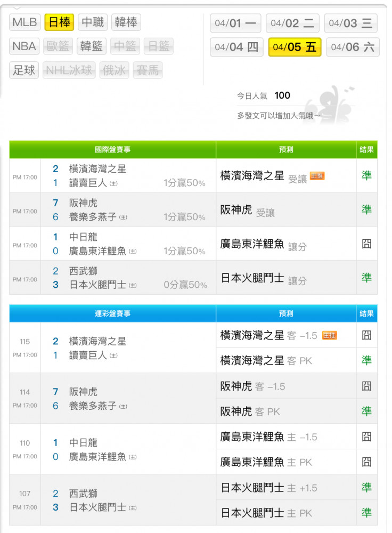This screenshot has height=533, width=392.
Task: Click 囧 result icon for 廣島東洋鯉魚 讓分
Action: coord(366,244)
